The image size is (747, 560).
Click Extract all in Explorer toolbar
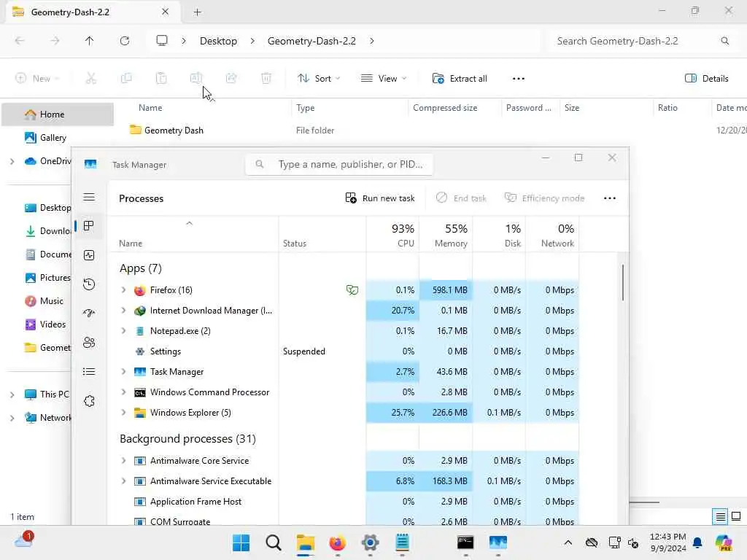(460, 79)
